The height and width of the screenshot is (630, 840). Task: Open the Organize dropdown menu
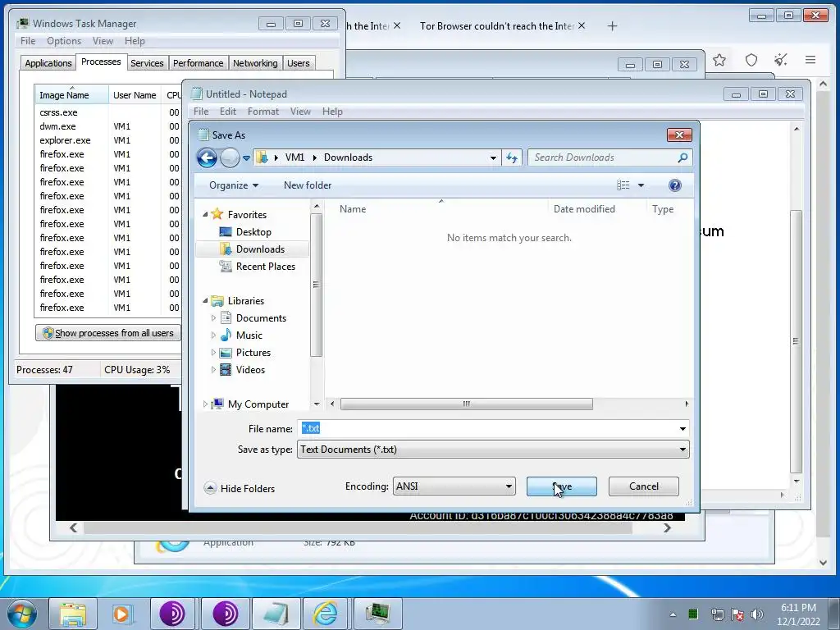click(x=234, y=185)
